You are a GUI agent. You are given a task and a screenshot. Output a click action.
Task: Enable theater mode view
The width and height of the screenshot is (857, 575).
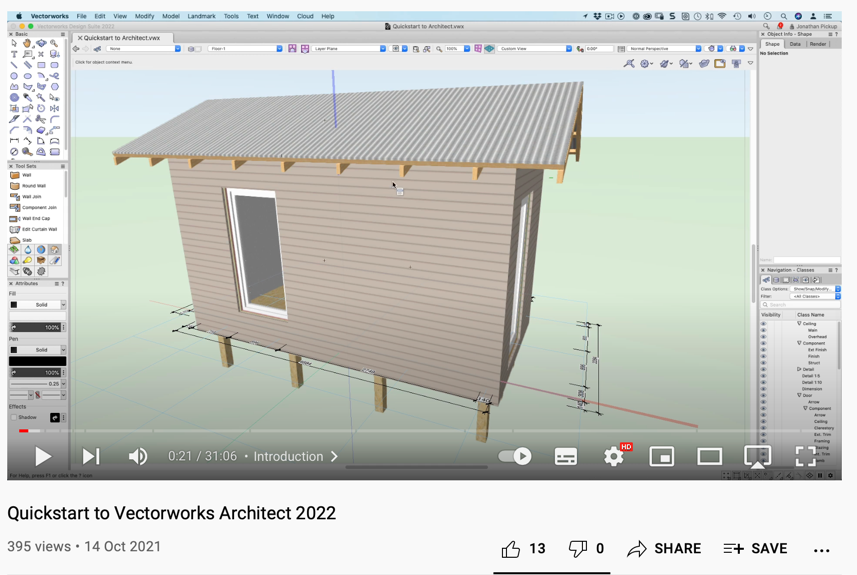709,456
